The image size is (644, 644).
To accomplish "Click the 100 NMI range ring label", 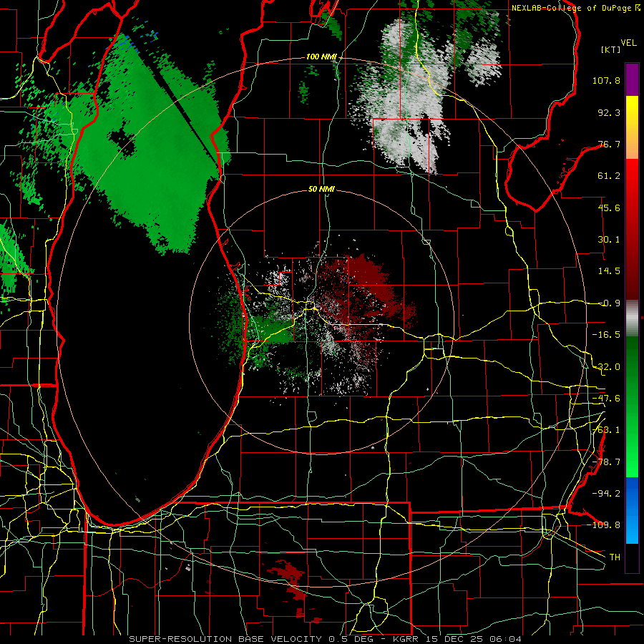I will (x=321, y=57).
